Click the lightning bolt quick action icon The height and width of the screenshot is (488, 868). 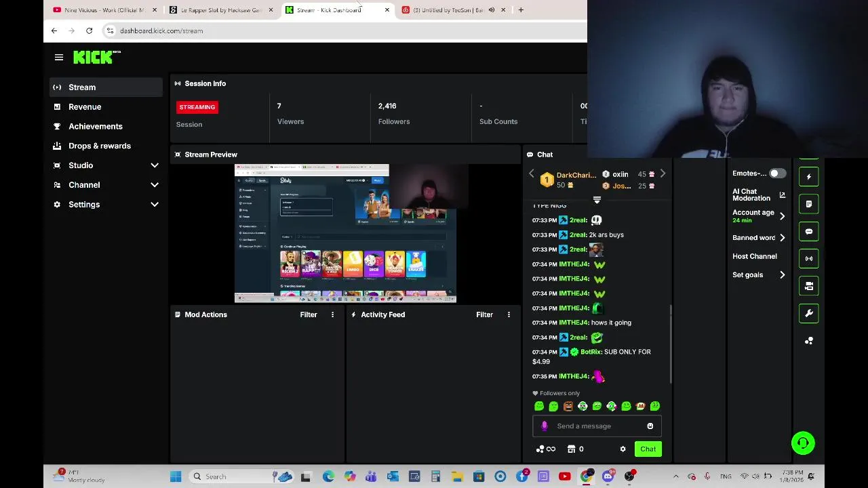pos(809,177)
